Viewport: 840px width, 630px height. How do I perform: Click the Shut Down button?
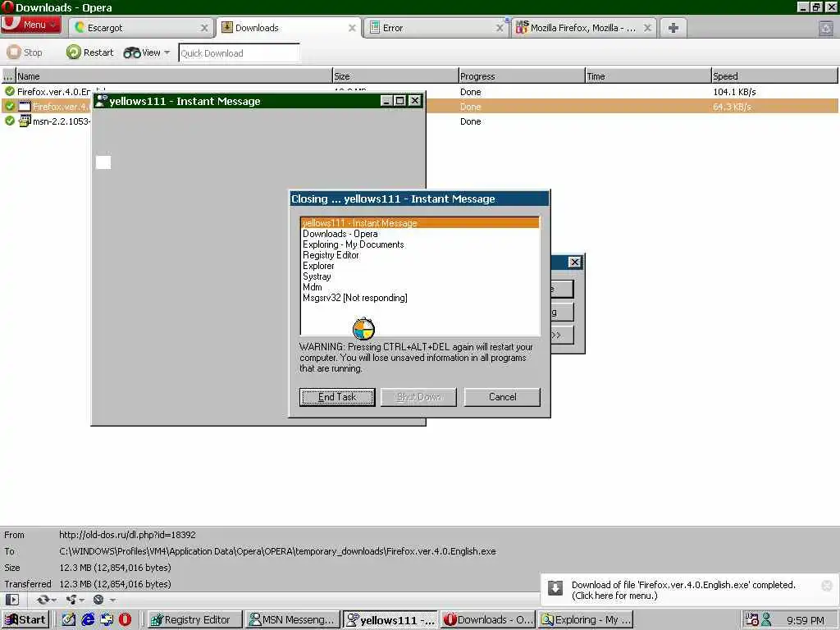tap(418, 397)
